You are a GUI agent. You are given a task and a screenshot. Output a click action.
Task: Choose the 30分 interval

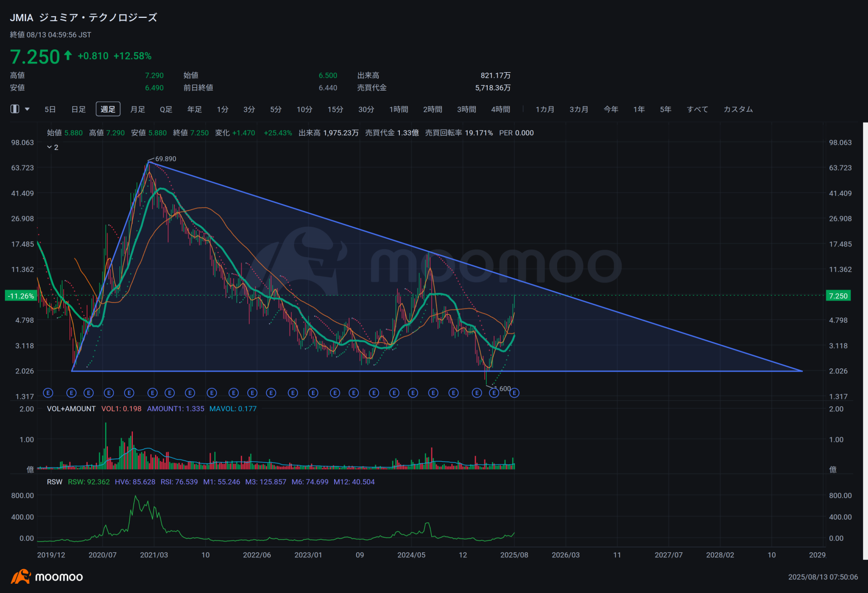(x=366, y=109)
